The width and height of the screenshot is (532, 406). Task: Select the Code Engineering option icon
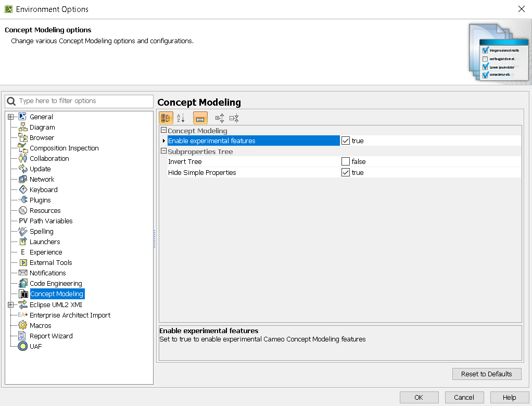23,284
